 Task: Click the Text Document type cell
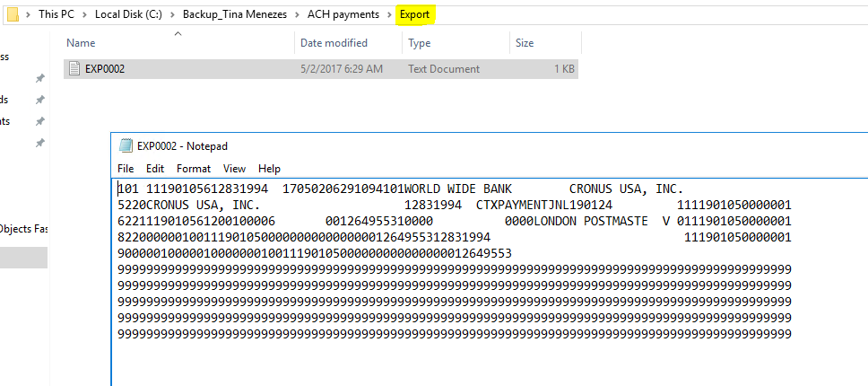click(444, 69)
